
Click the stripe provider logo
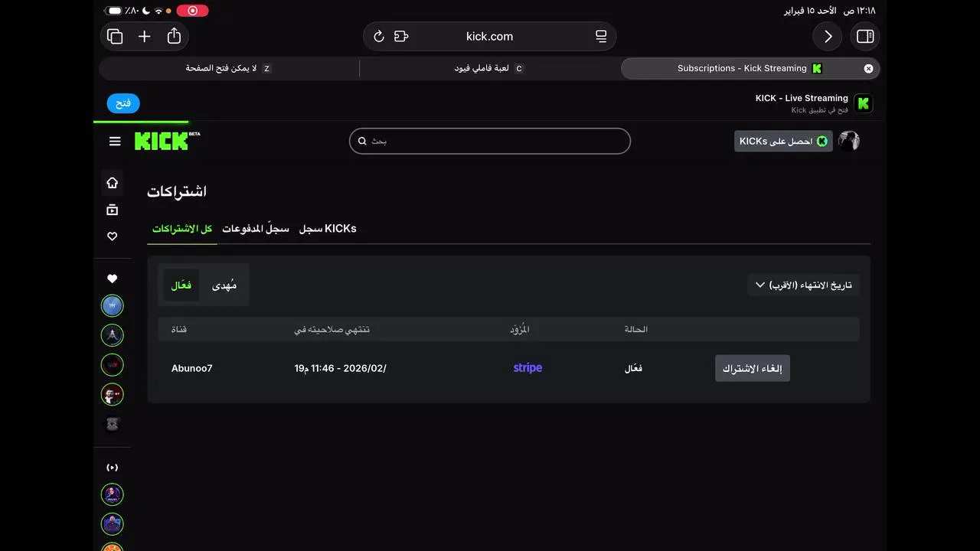point(528,368)
